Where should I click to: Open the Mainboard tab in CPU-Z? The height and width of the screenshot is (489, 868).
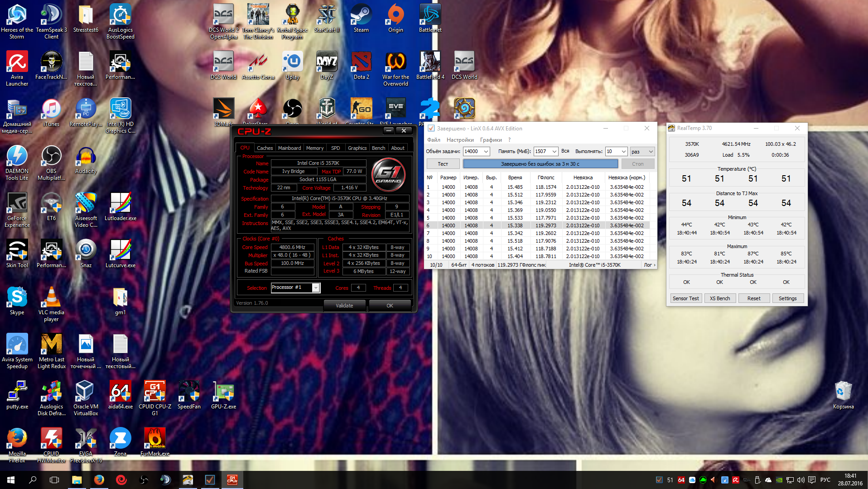[x=289, y=148]
